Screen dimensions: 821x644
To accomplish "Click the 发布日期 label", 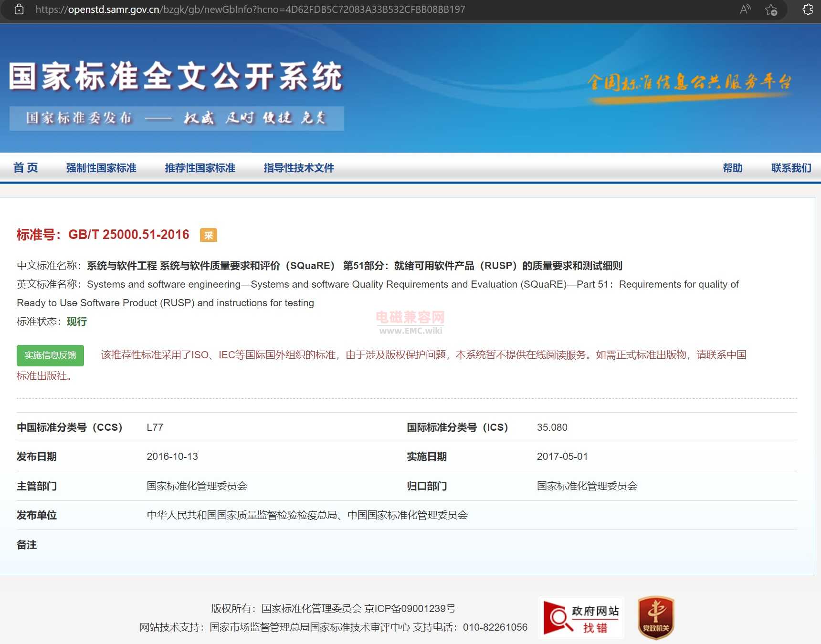I will click(x=37, y=457).
